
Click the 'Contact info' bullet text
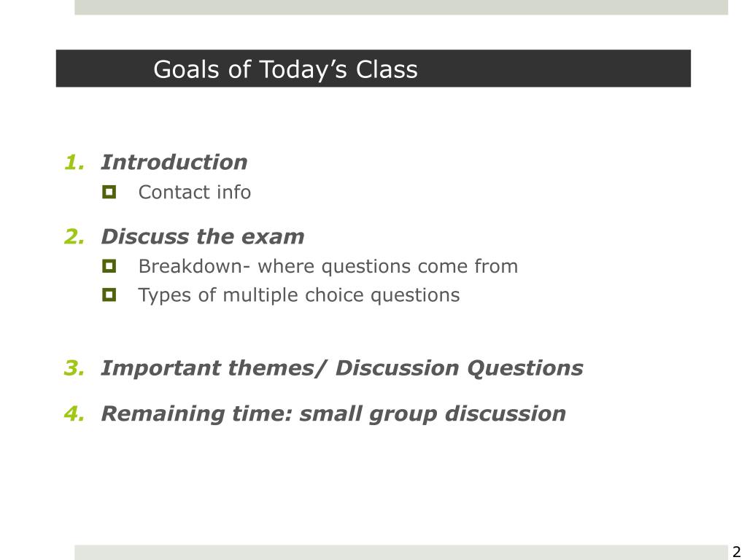coord(194,192)
